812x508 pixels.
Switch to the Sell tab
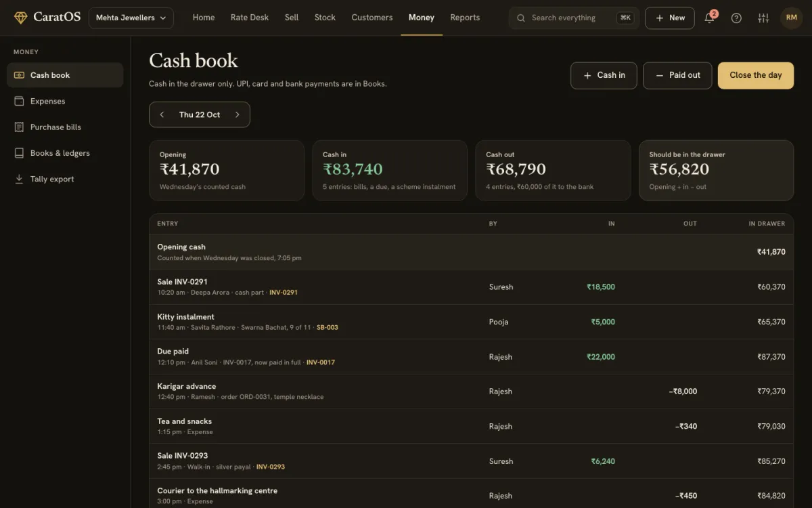click(x=292, y=18)
